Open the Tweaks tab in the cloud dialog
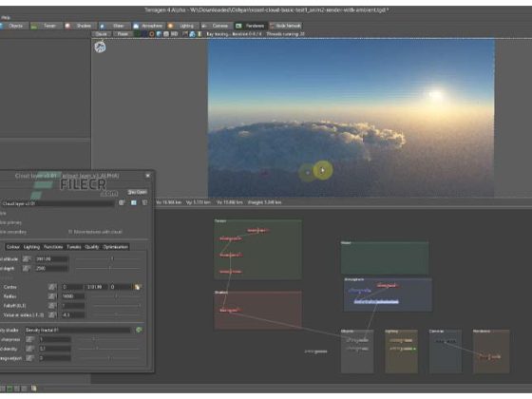 coord(74,247)
